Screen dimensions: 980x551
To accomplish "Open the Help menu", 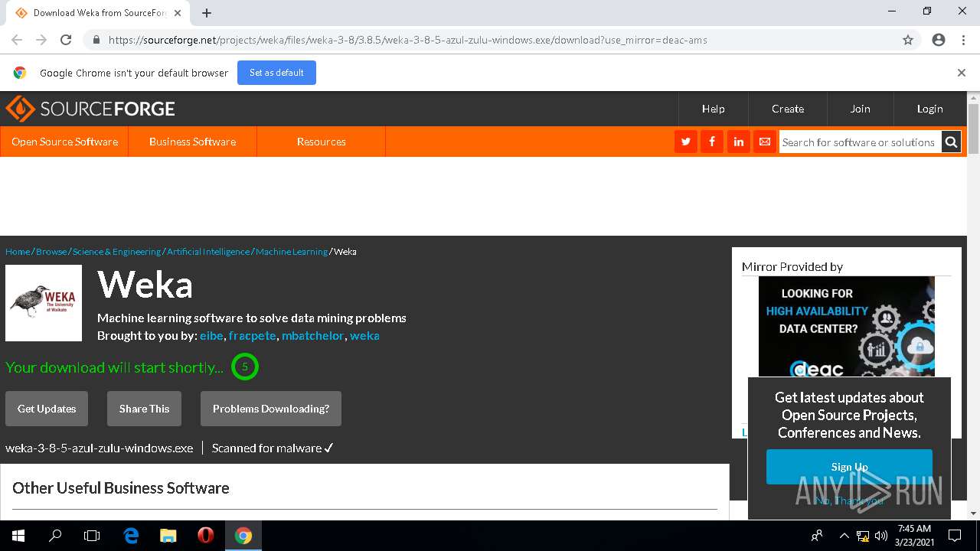I will coord(713,109).
